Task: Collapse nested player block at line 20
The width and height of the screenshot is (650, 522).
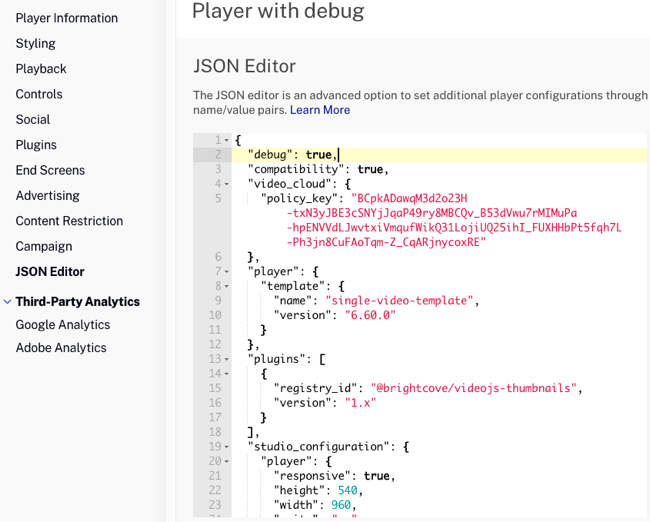Action: [227, 461]
